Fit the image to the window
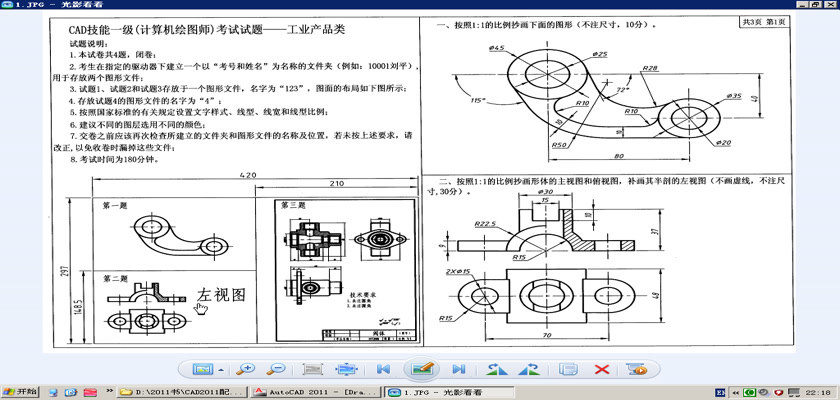Image resolution: width=840 pixels, height=400 pixels. click(346, 369)
